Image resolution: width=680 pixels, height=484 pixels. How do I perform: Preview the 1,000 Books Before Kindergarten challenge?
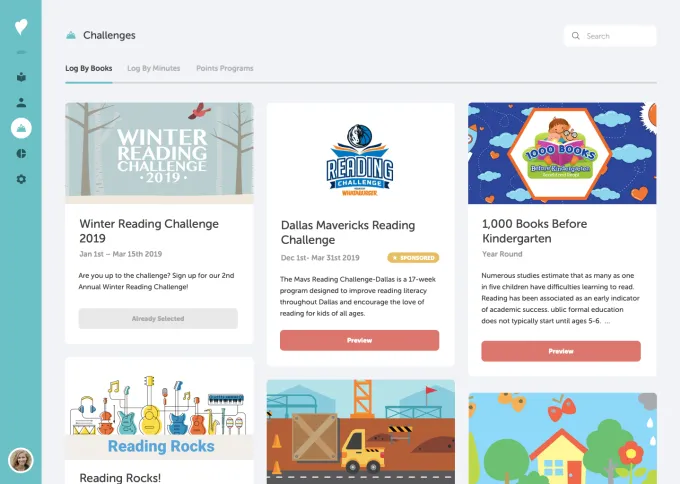pyautogui.click(x=561, y=351)
